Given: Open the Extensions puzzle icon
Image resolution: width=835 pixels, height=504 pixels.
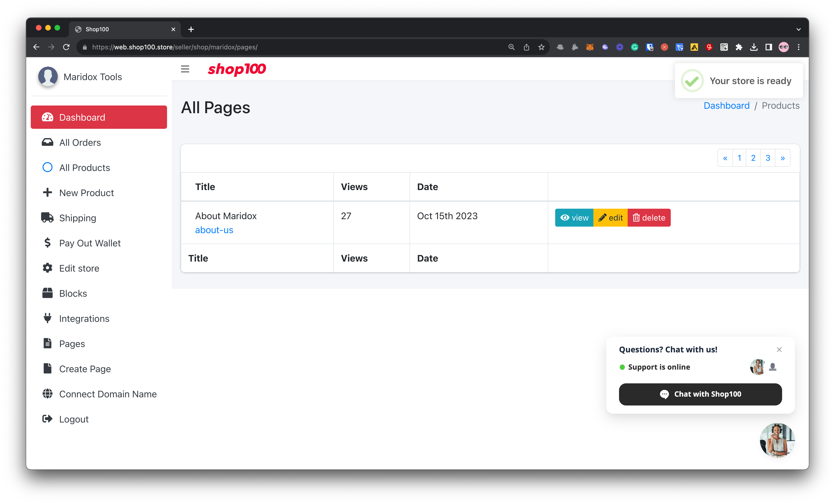Looking at the screenshot, I should (x=739, y=47).
